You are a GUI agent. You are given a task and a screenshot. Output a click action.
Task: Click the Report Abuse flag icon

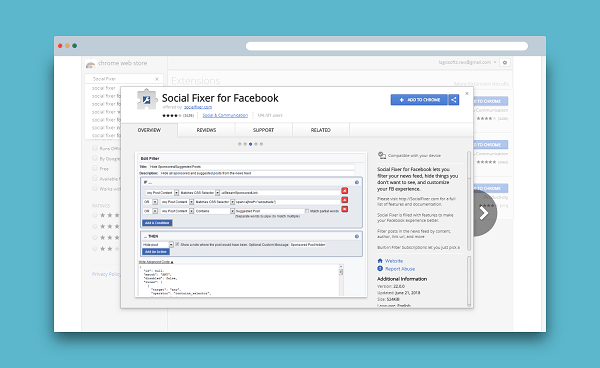380,269
